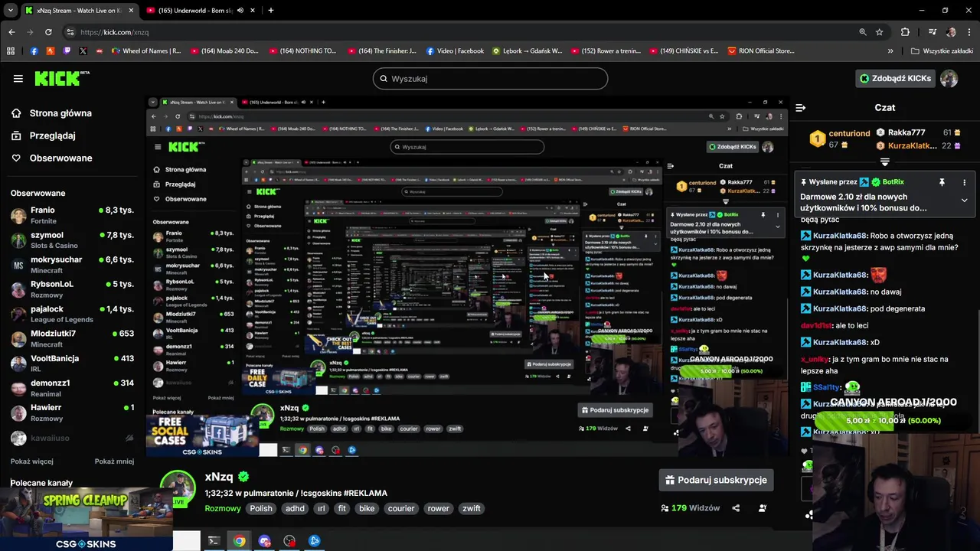Open Wheel of Names bookmark
Viewport: 980px width, 551px height.
(x=146, y=51)
